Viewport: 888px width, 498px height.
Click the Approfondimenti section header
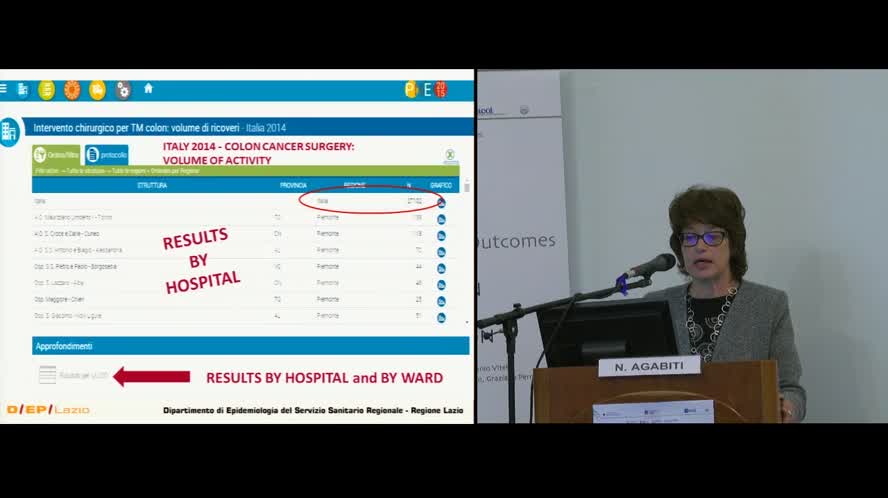[x=250, y=346]
